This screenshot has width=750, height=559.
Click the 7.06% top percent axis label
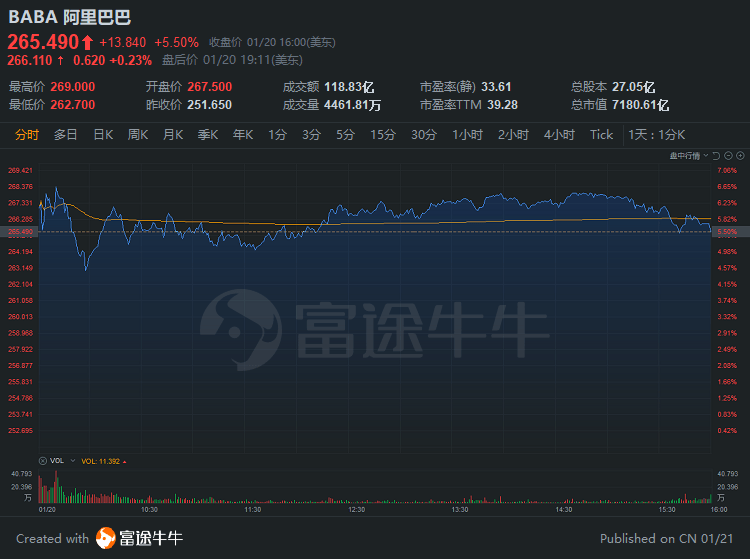click(727, 171)
